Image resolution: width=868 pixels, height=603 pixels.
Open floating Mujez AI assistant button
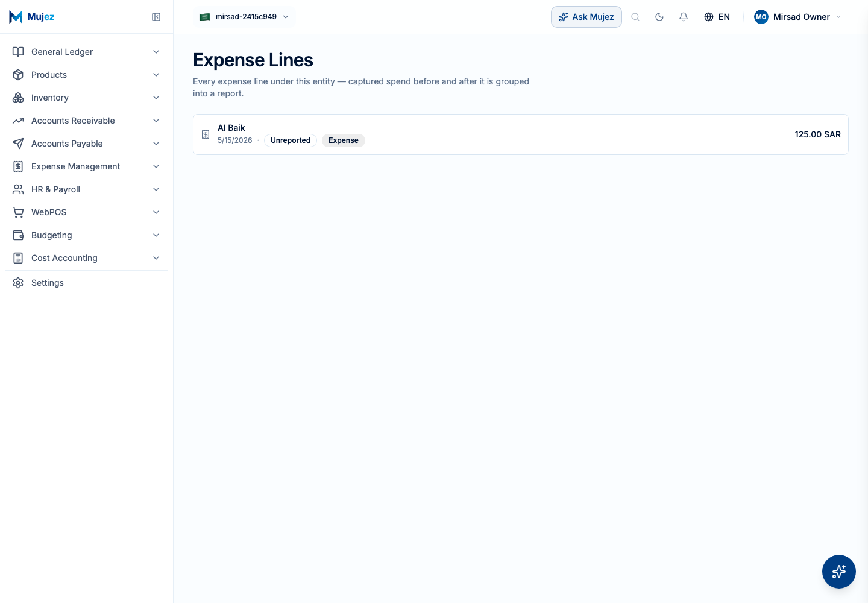click(839, 572)
